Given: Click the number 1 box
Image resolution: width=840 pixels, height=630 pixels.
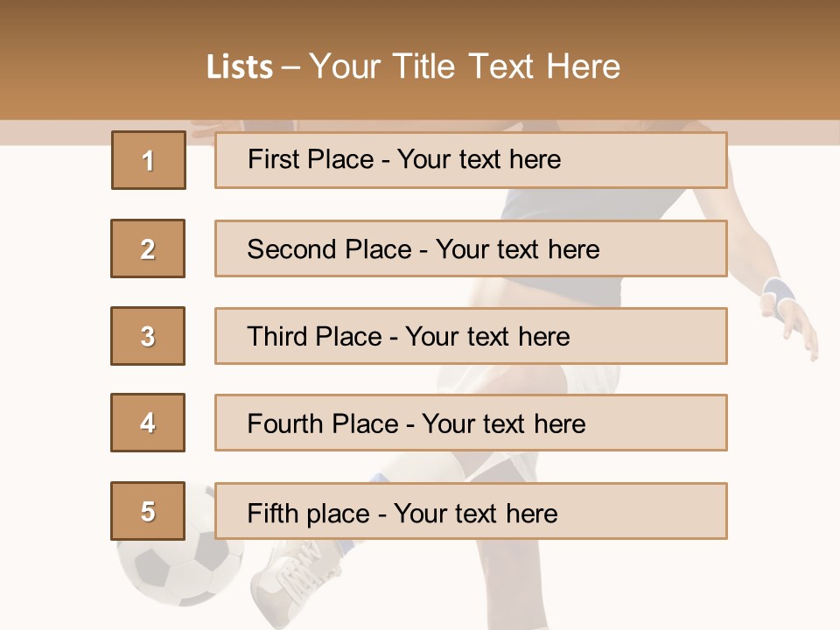Looking at the screenshot, I should pyautogui.click(x=148, y=160).
